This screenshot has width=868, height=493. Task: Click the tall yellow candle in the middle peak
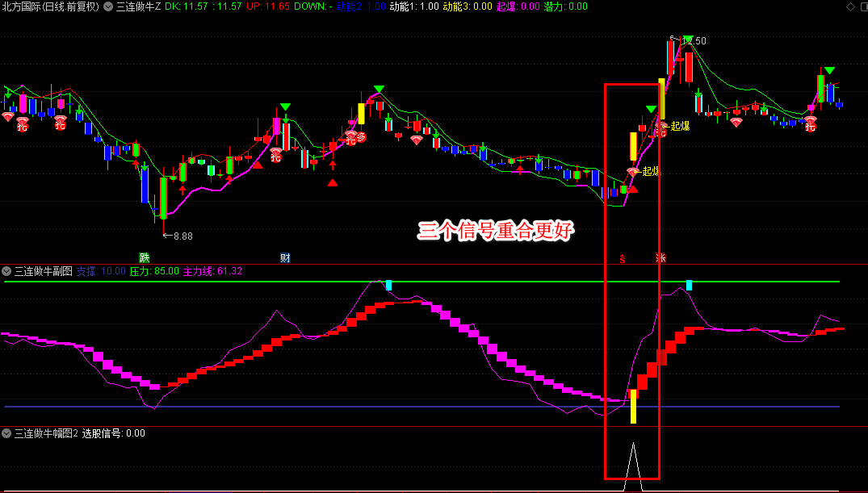point(362,114)
